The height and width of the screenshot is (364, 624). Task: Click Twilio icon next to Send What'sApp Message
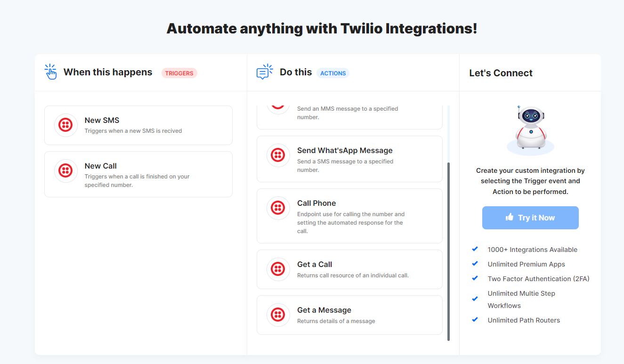tap(278, 155)
